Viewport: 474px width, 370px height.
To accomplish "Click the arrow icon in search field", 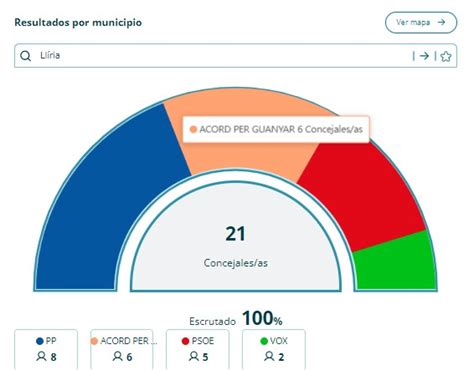I will pyautogui.click(x=424, y=56).
